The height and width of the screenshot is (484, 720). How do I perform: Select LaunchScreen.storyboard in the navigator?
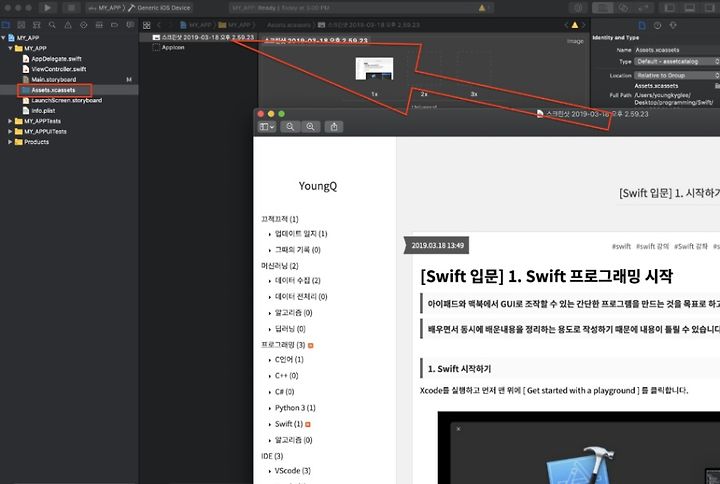(x=67, y=100)
